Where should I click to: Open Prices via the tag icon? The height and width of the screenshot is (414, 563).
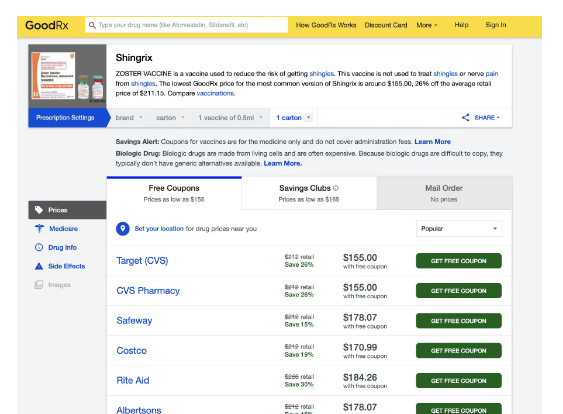pos(39,210)
